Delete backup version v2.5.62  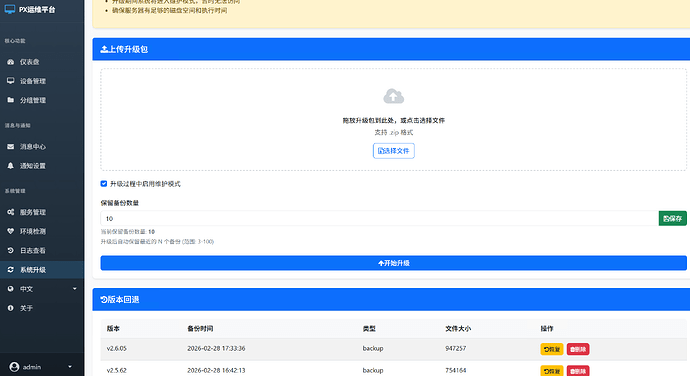(x=578, y=371)
